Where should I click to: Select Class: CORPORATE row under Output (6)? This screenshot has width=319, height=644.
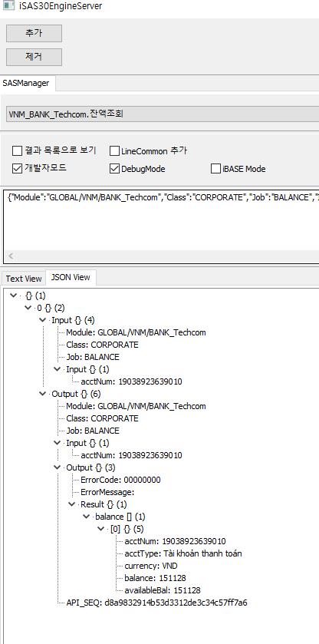(102, 418)
